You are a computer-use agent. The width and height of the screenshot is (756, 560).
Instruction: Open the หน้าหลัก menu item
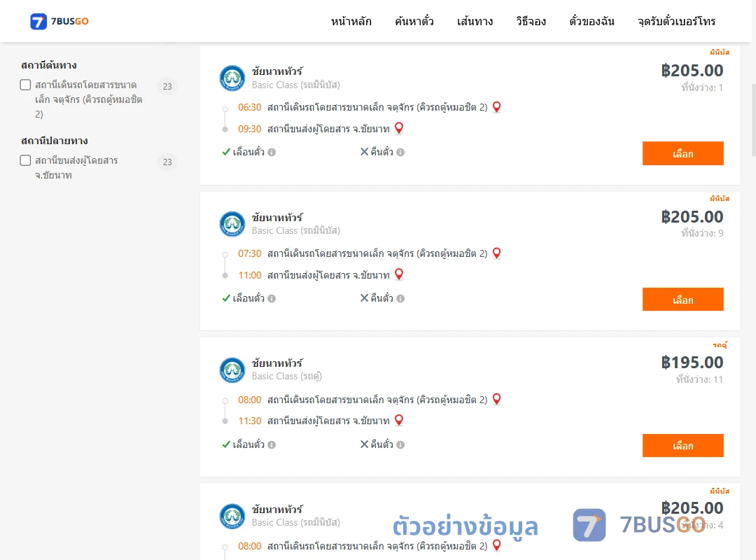pos(351,21)
